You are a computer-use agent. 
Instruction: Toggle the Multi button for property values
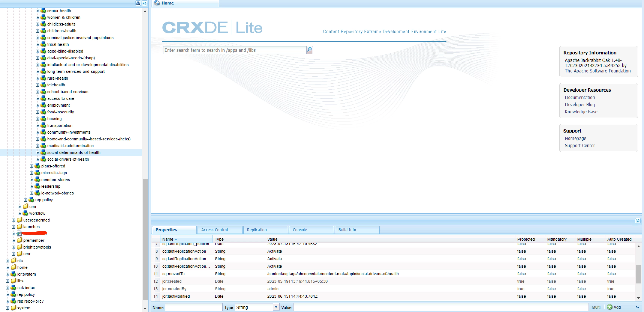[x=596, y=307]
